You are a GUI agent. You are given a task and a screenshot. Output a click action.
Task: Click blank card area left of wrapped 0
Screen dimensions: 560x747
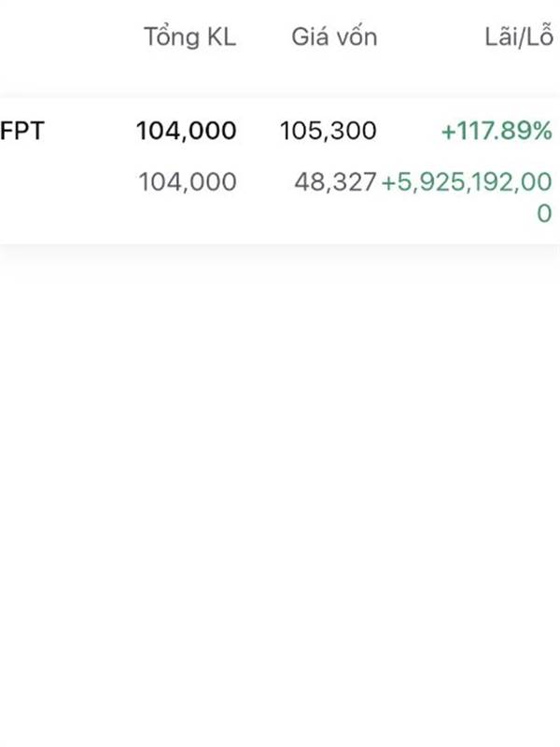coord(280,217)
